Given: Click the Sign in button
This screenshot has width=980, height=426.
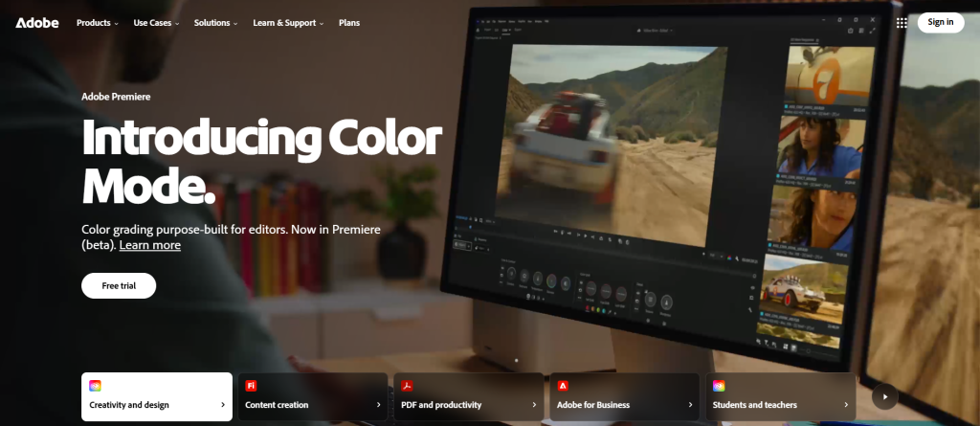Looking at the screenshot, I should click(940, 22).
